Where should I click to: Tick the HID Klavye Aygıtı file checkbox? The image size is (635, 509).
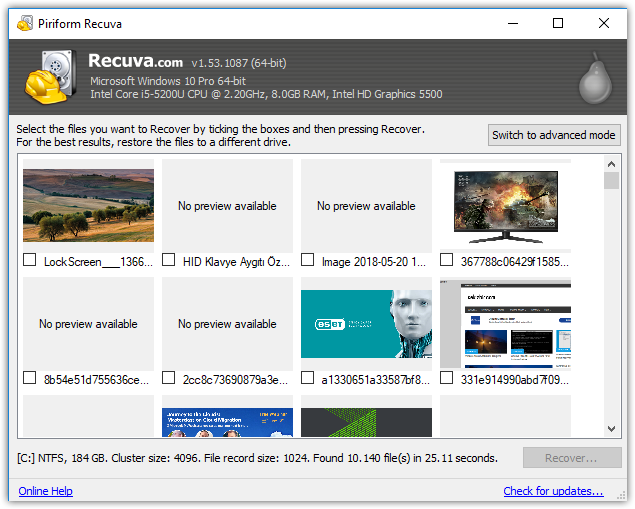pos(168,260)
